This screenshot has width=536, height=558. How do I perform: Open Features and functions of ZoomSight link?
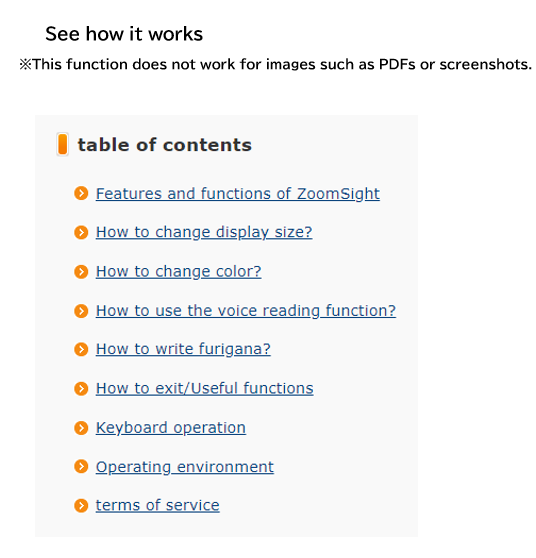click(x=238, y=194)
